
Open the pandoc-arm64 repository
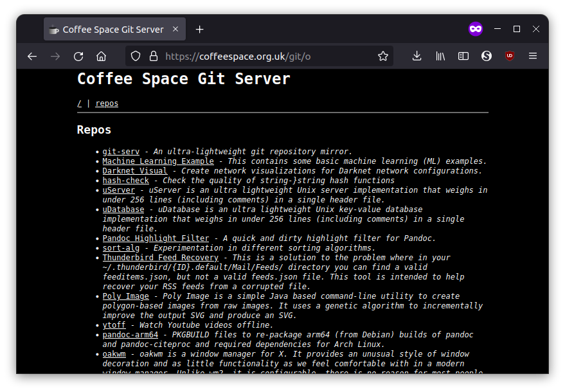pos(130,335)
